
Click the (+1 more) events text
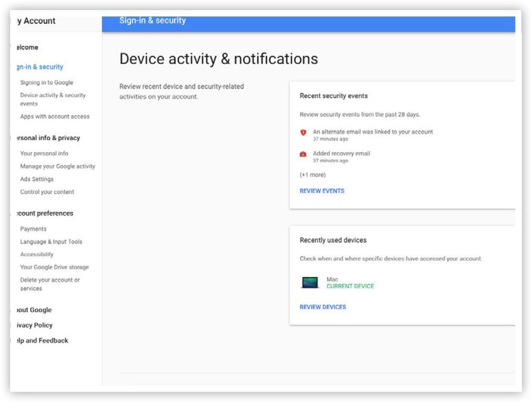[312, 175]
